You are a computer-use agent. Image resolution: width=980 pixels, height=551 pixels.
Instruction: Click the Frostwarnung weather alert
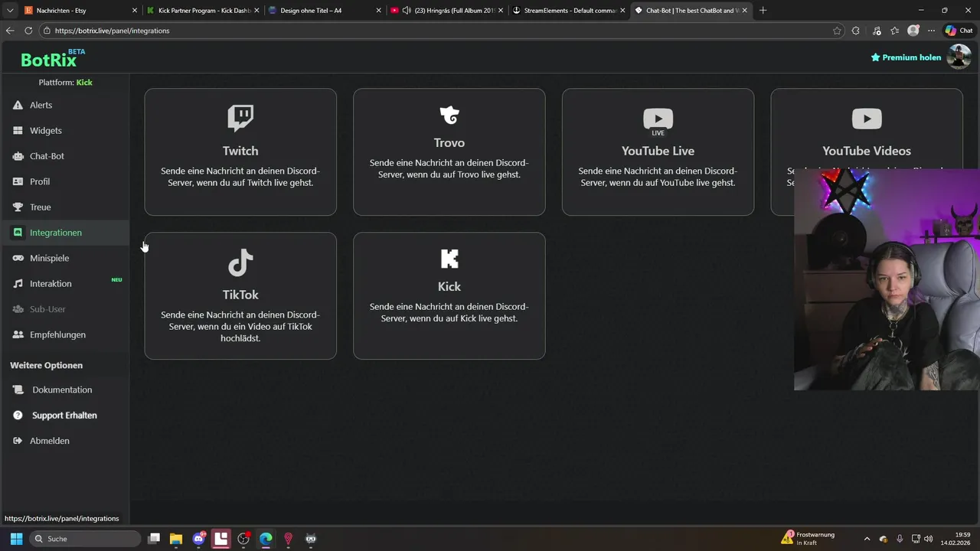808,539
